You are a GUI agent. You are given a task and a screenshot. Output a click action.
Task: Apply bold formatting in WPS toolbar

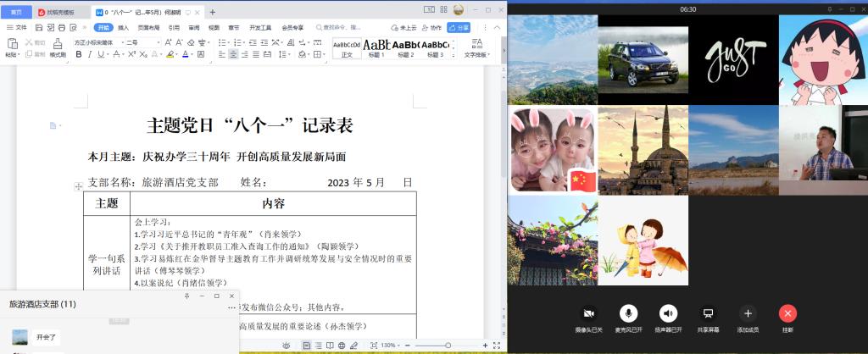(79, 54)
